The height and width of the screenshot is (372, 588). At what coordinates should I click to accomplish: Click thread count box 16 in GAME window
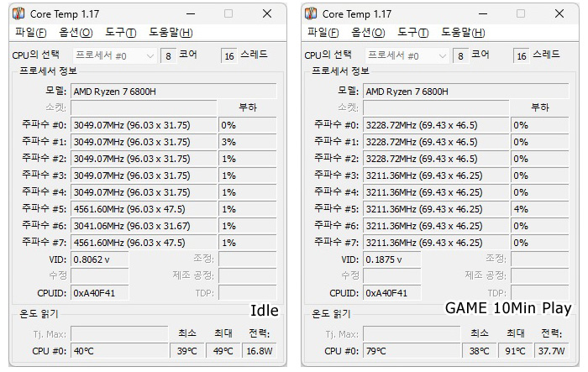point(522,56)
